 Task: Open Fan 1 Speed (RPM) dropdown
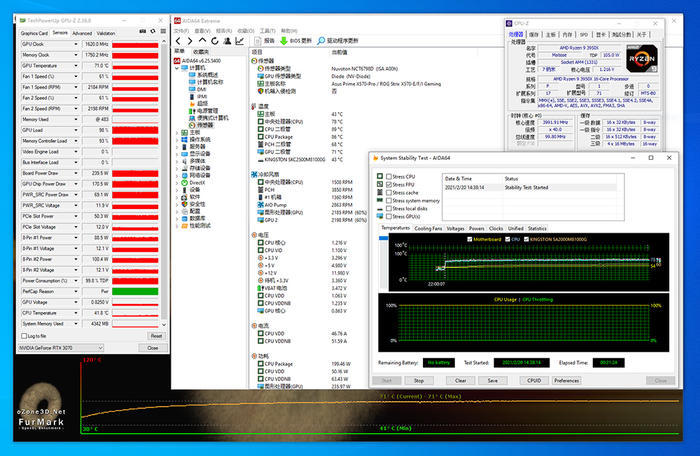pyautogui.click(x=76, y=87)
